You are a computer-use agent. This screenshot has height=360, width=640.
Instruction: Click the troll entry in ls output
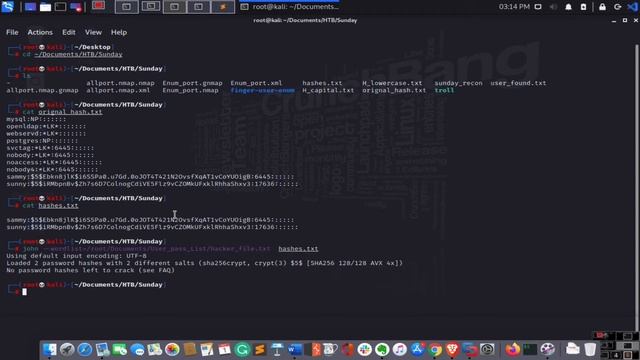[444, 90]
